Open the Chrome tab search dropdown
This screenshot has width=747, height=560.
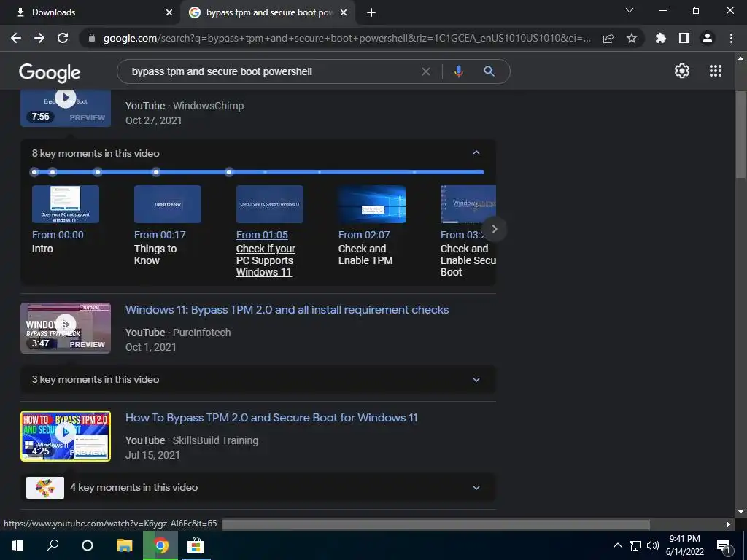coord(630,10)
